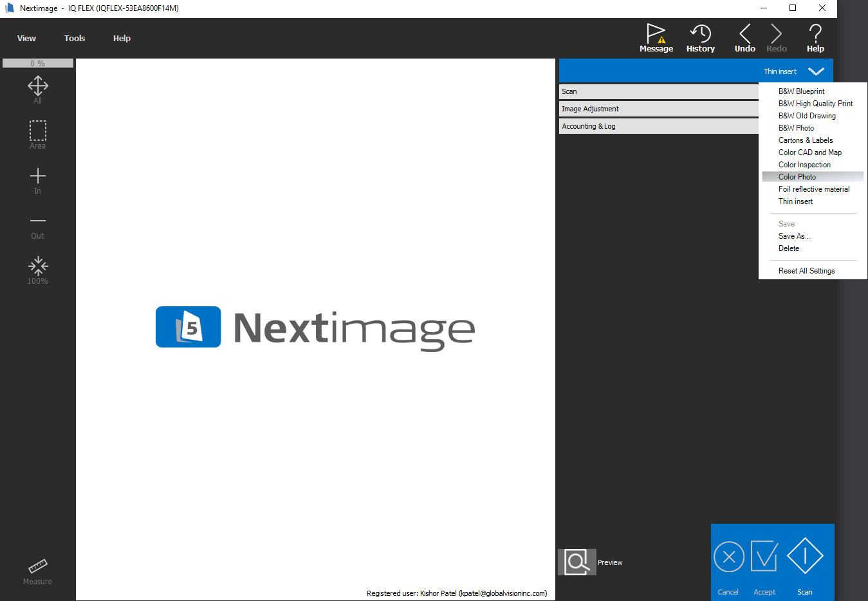
Task: Open the Message flag icon
Action: [656, 38]
